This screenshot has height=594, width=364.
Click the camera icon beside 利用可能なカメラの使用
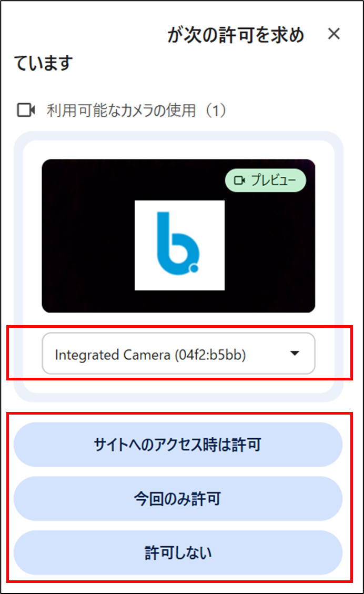26,110
